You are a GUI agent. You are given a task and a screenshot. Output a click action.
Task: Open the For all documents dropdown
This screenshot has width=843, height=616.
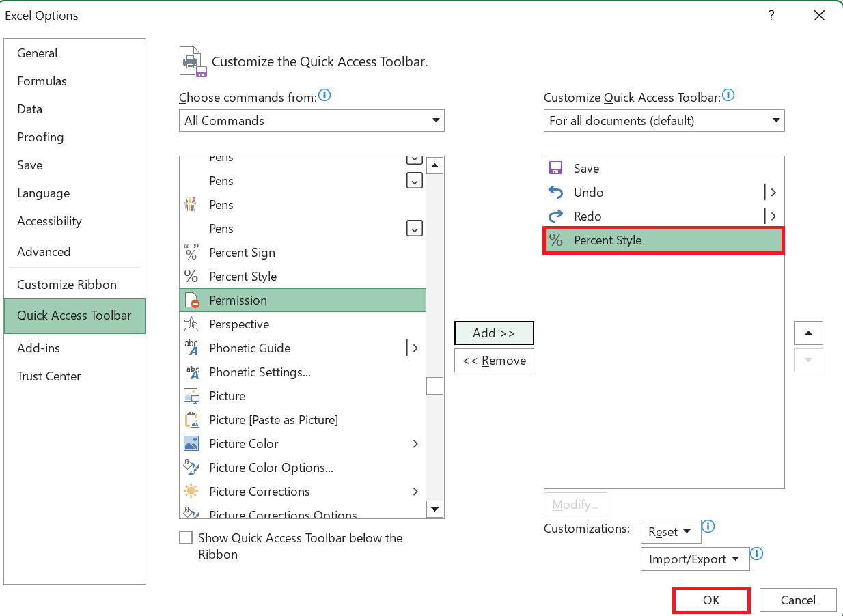[664, 121]
